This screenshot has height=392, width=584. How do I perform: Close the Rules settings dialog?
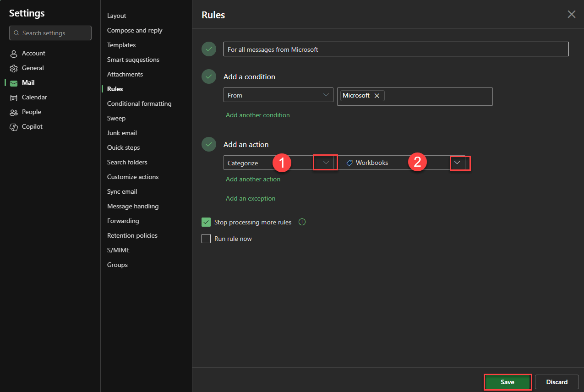[x=571, y=15]
